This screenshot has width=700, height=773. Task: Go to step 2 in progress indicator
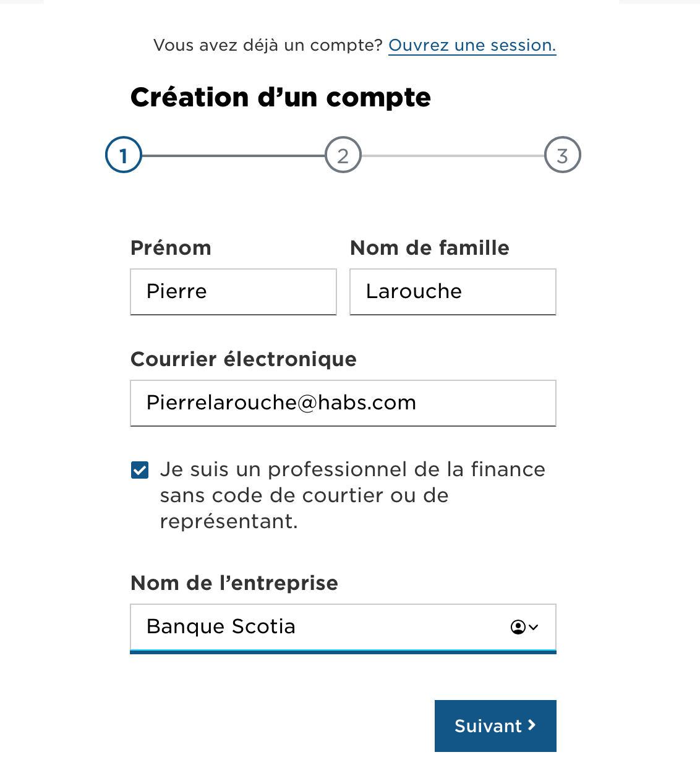point(343,155)
